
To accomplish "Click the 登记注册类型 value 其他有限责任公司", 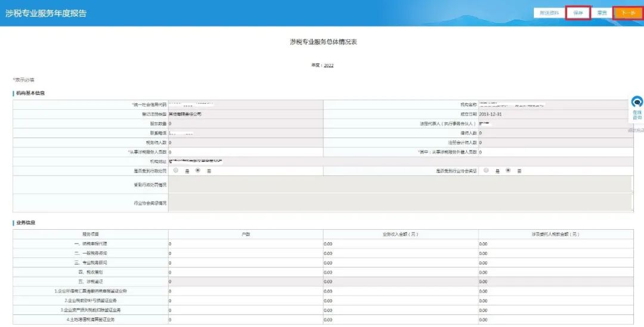I will [x=185, y=114].
